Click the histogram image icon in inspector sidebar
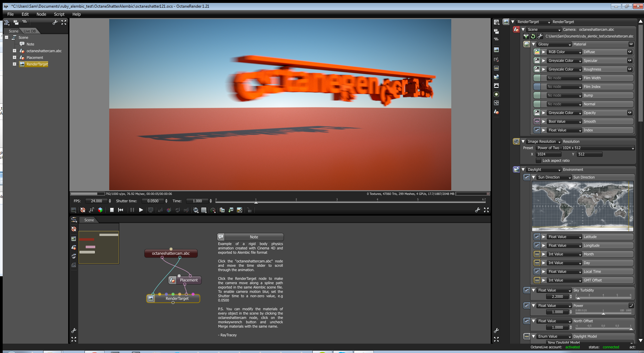The height and width of the screenshot is (353, 644). (497, 86)
